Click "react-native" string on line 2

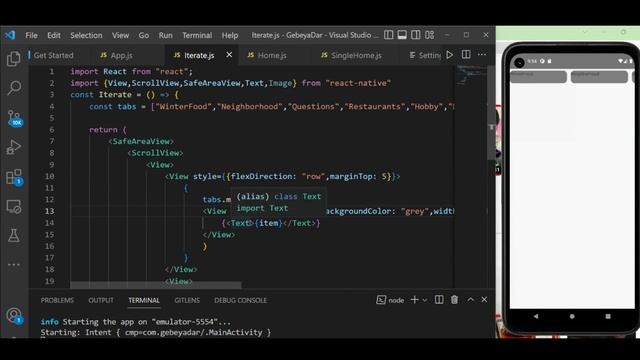pos(358,83)
